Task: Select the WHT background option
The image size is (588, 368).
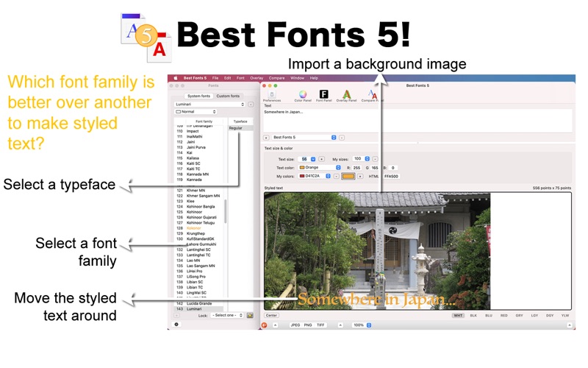Action: coord(457,315)
